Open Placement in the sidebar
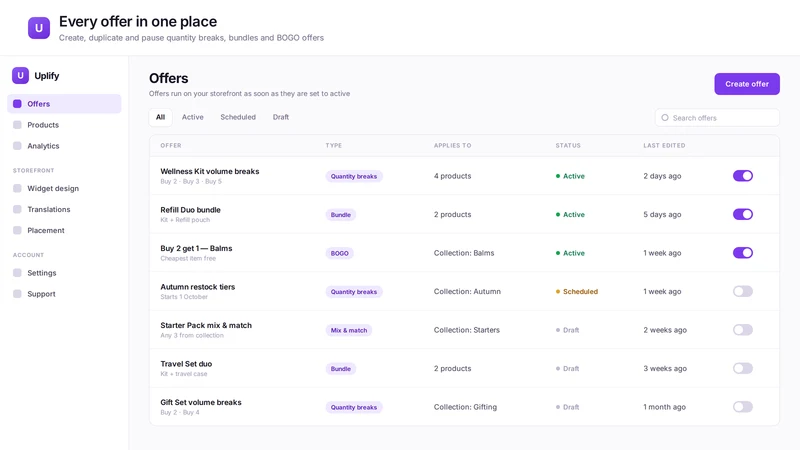Image resolution: width=800 pixels, height=450 pixels. click(64, 230)
